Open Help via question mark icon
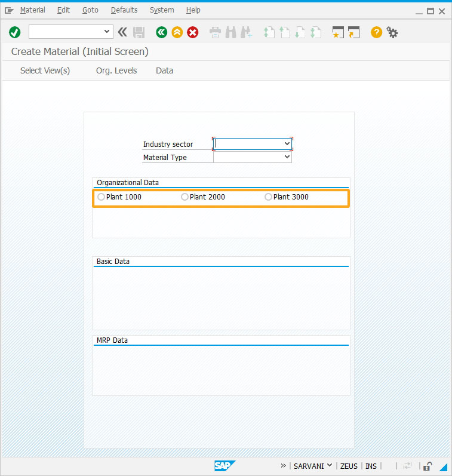Screen dimensions: 452x476 coord(376,32)
